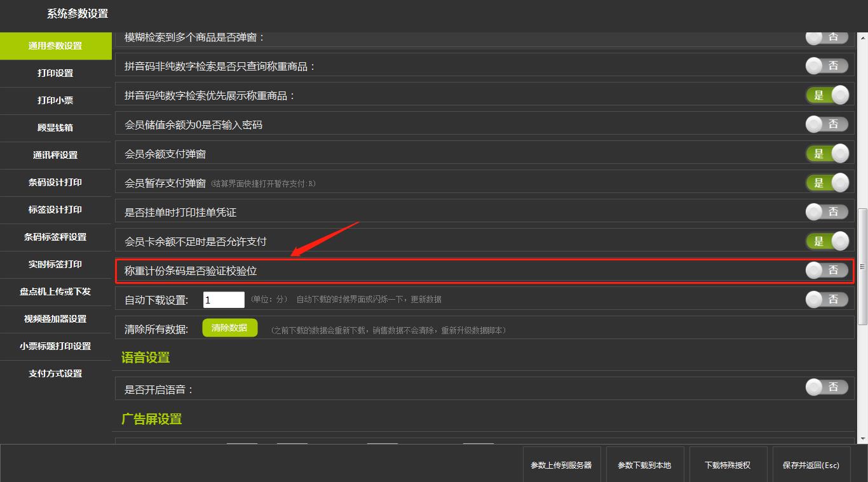Image resolution: width=868 pixels, height=482 pixels.
Task: Turn off 会员卡余额不足时是否允许支付 toggle
Action: click(827, 241)
